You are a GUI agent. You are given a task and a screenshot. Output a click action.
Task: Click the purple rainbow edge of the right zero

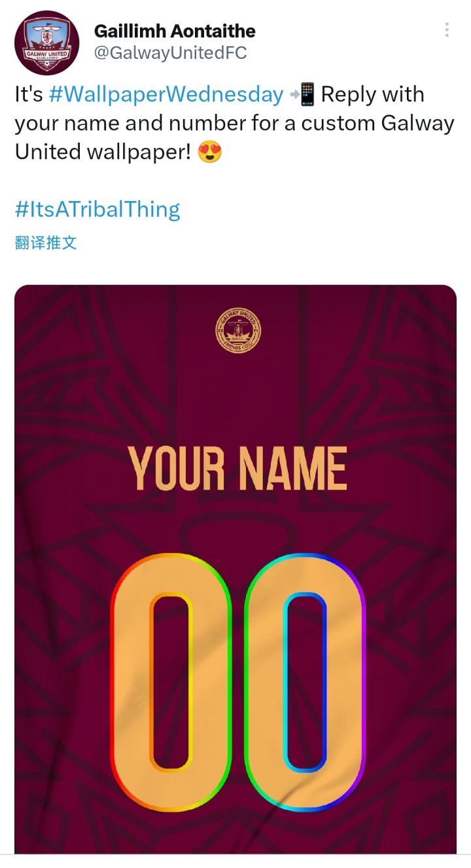362,681
